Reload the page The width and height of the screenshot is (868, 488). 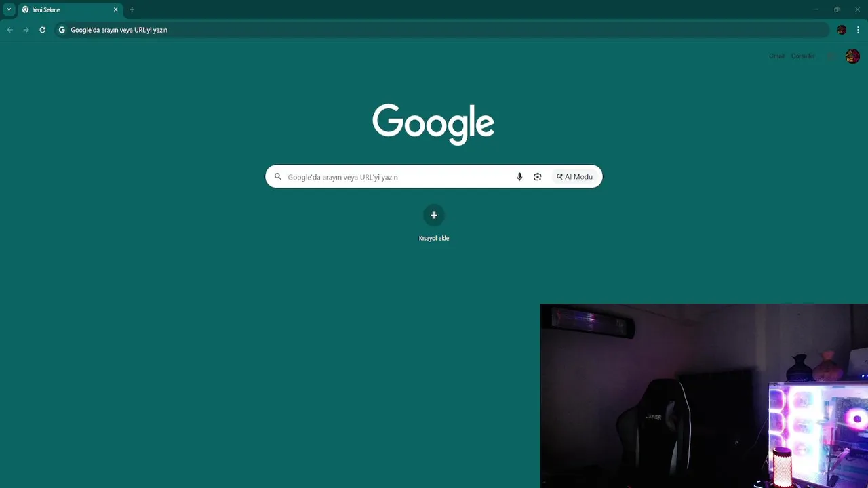[x=43, y=30]
